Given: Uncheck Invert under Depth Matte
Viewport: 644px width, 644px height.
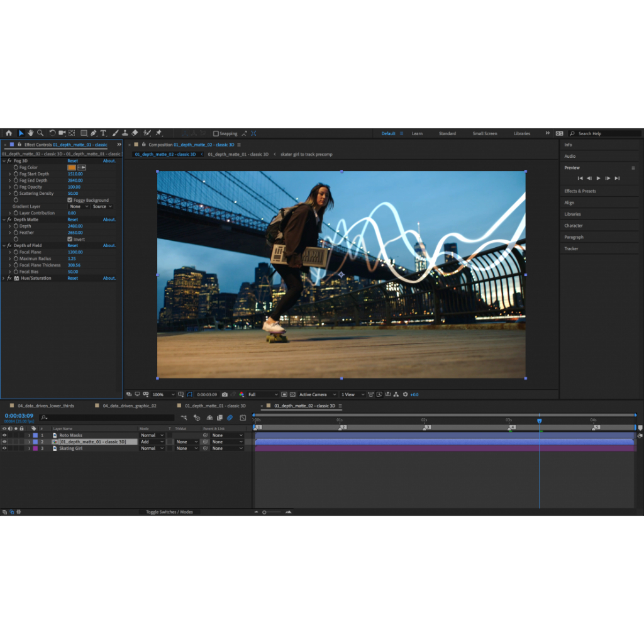Looking at the screenshot, I should tap(70, 239).
